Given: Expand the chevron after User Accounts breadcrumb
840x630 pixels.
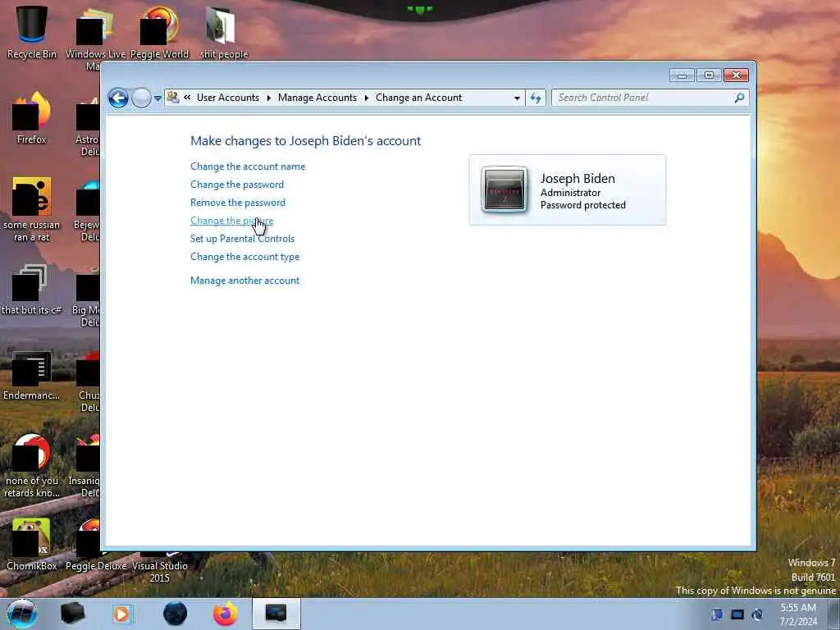Looking at the screenshot, I should click(268, 98).
